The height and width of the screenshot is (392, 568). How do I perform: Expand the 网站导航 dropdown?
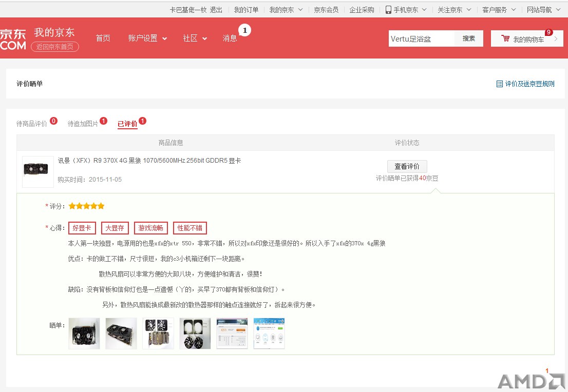coord(558,10)
